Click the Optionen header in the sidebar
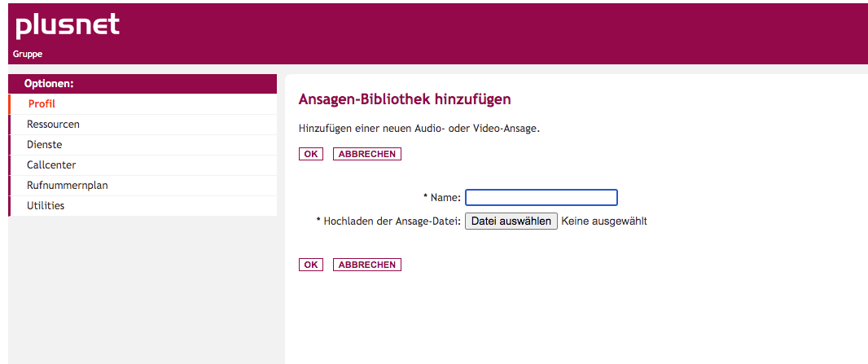Image resolution: width=868 pixels, height=364 pixels. pyautogui.click(x=50, y=84)
